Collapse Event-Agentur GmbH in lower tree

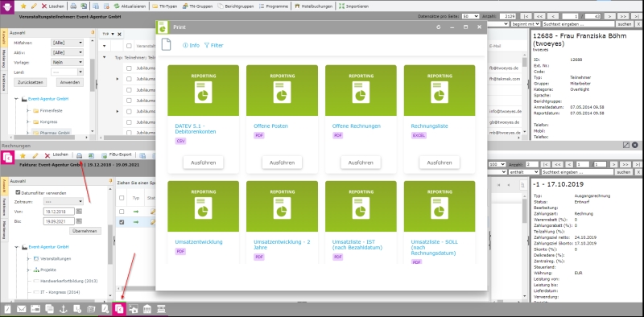pyautogui.click(x=17, y=247)
